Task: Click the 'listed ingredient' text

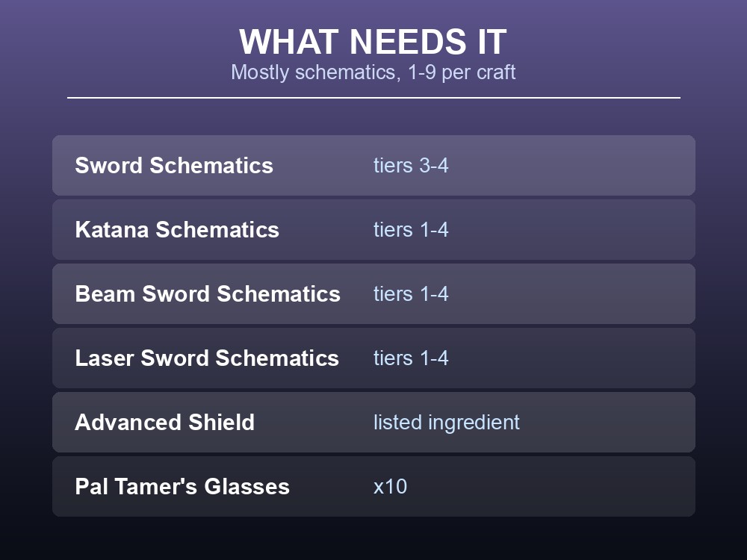Action: tap(447, 423)
